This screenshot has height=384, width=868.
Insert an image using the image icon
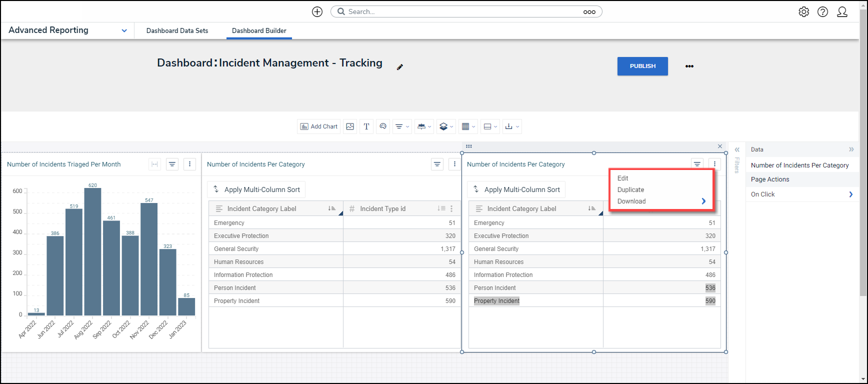(x=350, y=126)
